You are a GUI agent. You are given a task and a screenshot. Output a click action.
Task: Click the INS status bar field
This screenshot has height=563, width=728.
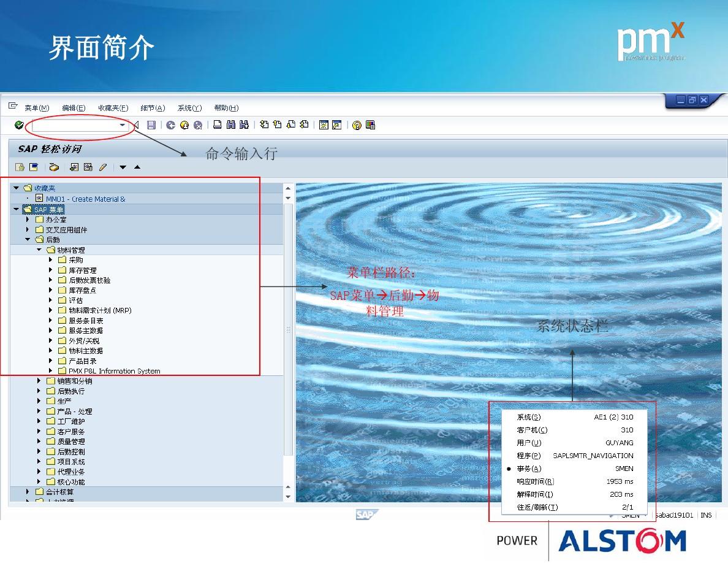706,515
